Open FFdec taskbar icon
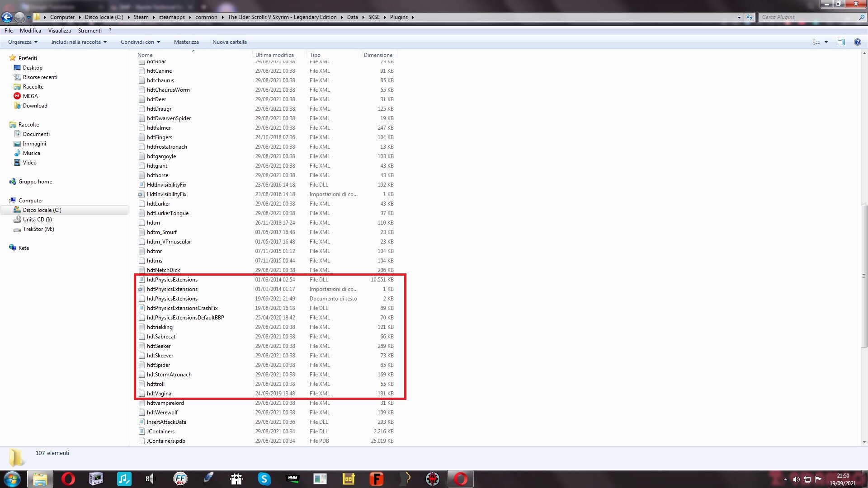The image size is (868, 488). (180, 479)
